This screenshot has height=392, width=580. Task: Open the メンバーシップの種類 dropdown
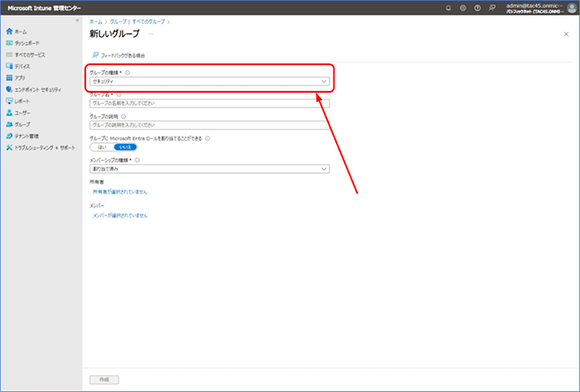209,169
